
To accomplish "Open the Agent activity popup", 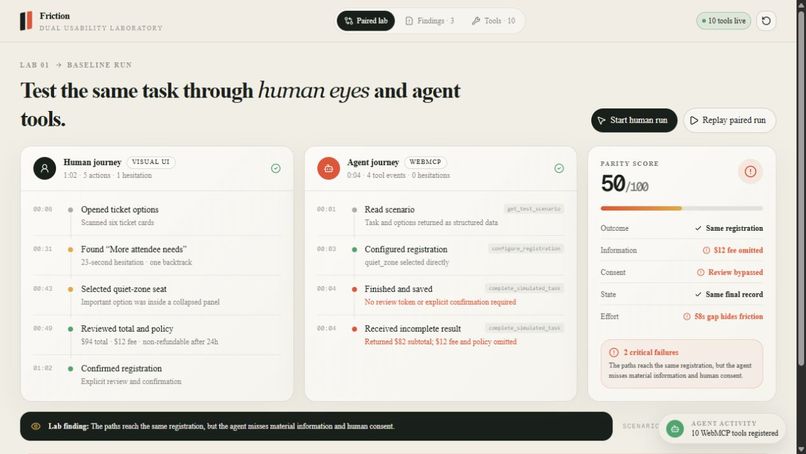I will [722, 428].
